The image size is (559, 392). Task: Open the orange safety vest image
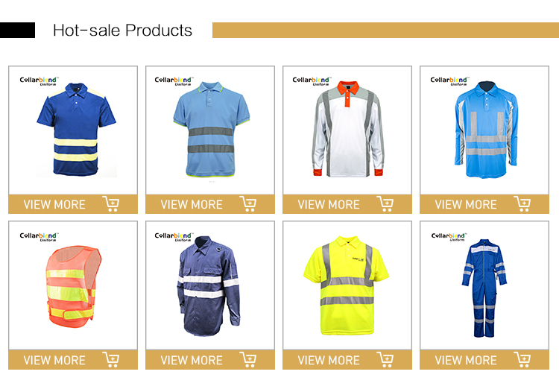coord(74,286)
